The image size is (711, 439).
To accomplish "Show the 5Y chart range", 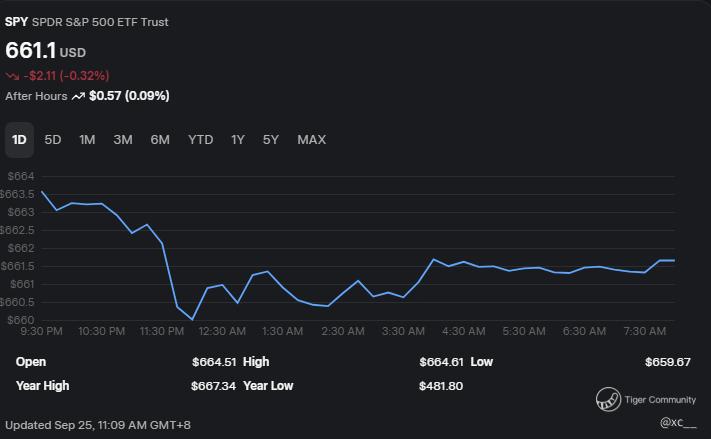I will coord(271,140).
